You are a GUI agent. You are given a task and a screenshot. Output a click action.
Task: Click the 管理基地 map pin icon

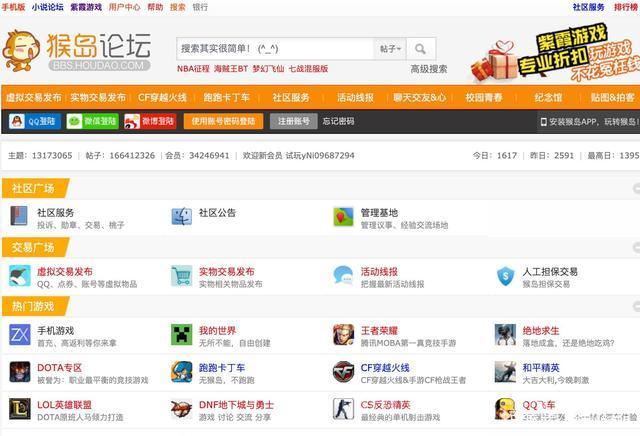tap(343, 216)
